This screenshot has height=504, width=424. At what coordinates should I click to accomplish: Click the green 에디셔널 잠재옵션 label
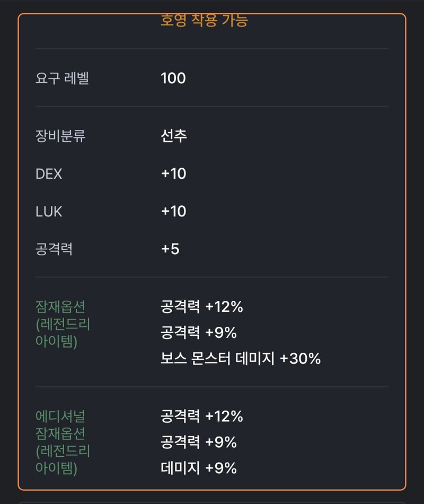(63, 442)
